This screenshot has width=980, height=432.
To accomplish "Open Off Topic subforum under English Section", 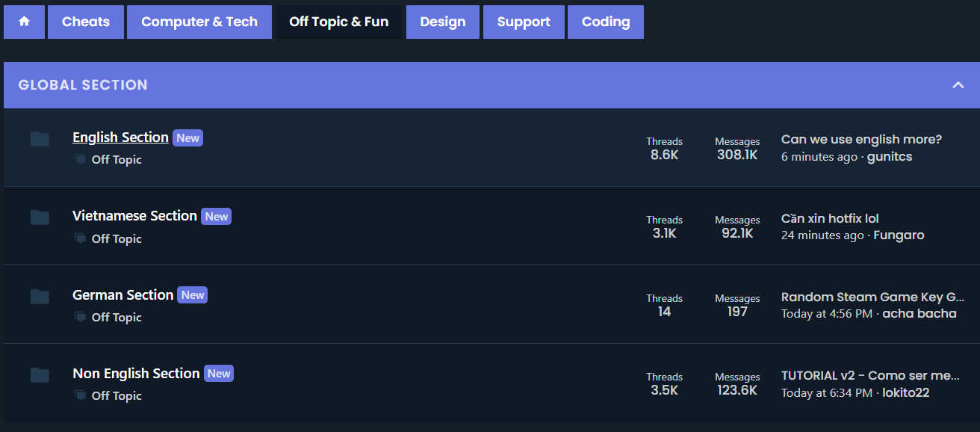I will [117, 160].
